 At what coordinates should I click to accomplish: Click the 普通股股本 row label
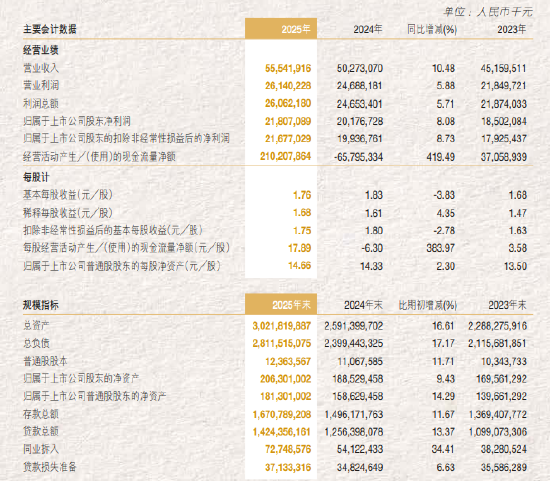[45, 361]
